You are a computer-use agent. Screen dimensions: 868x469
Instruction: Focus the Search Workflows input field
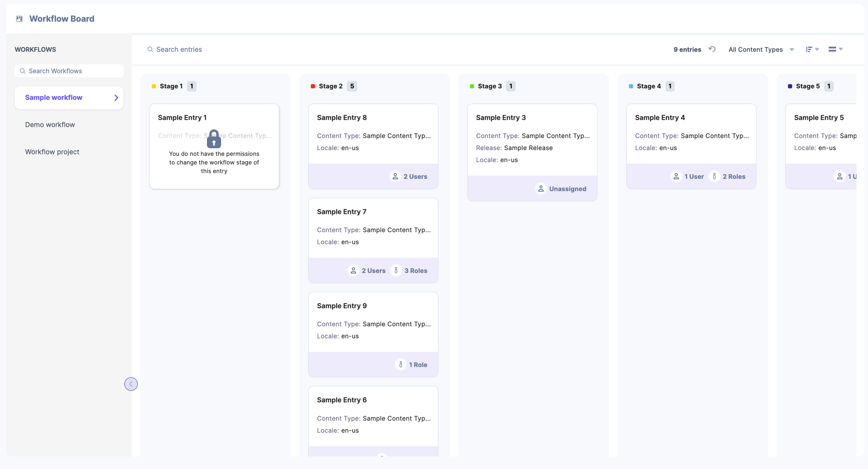pyautogui.click(x=69, y=71)
